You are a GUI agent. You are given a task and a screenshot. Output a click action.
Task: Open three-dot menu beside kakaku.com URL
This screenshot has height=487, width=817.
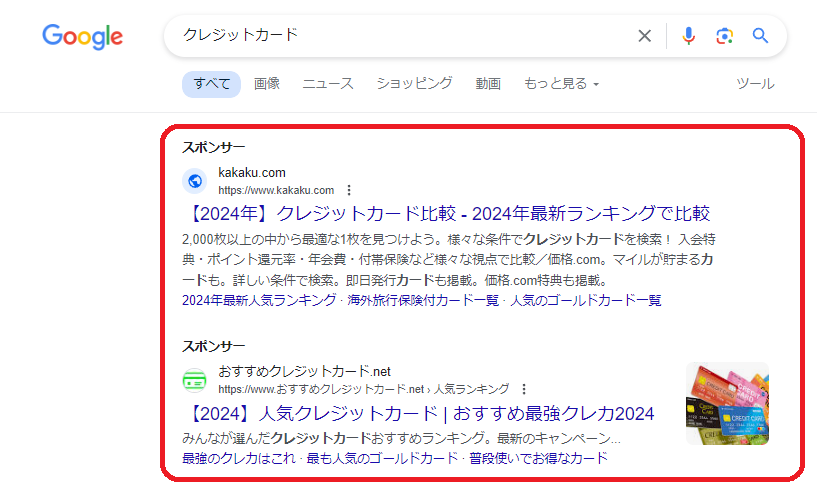coord(349,190)
